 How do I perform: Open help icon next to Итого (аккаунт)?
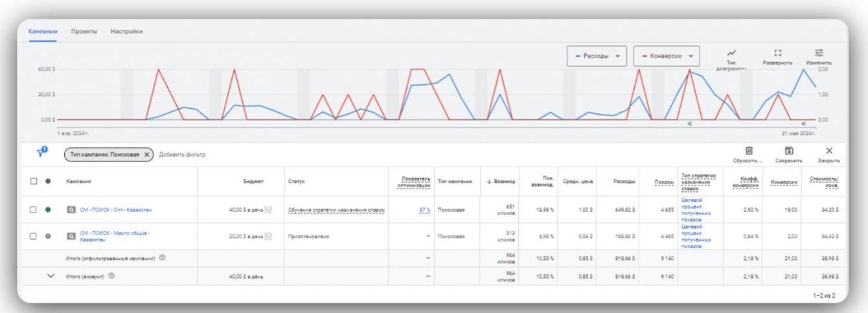point(111,276)
